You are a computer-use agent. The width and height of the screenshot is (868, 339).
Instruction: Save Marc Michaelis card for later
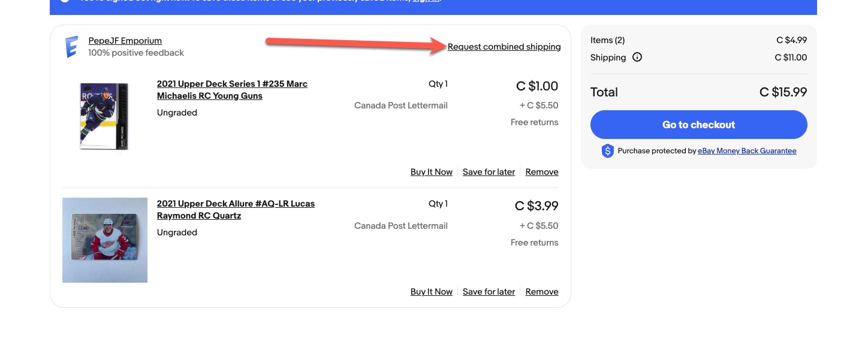[x=489, y=172]
